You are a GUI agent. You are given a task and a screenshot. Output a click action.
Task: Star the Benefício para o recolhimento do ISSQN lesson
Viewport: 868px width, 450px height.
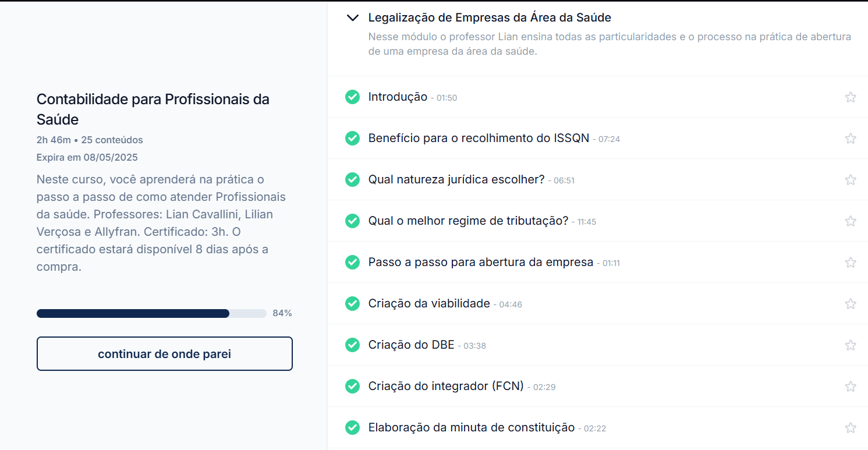(x=851, y=139)
